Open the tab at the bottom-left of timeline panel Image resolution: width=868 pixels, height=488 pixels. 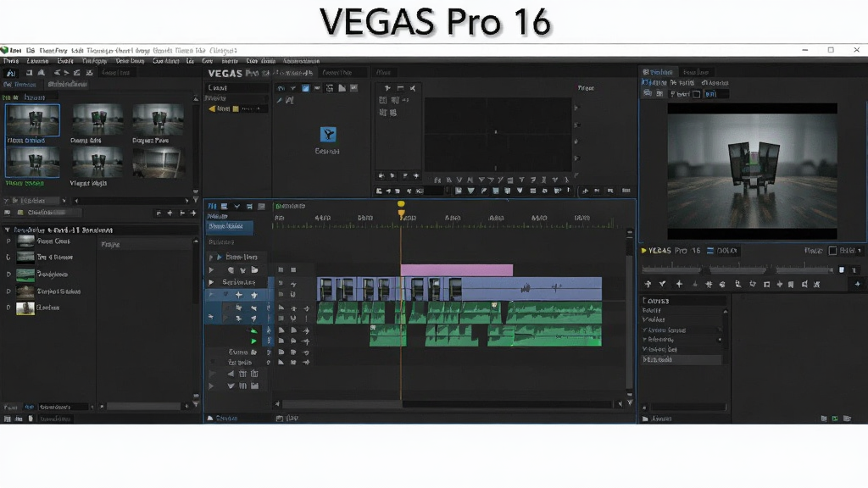[x=223, y=419]
